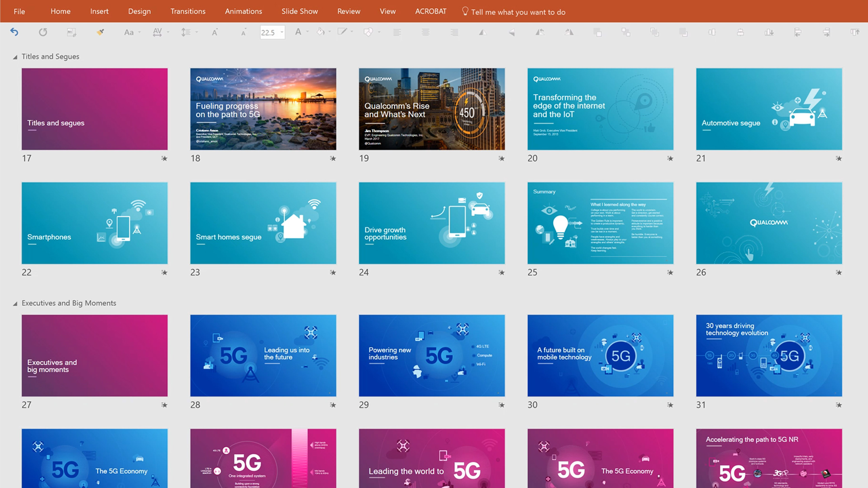
Task: Click the Rotate Right 90 icon
Action: coord(569,32)
